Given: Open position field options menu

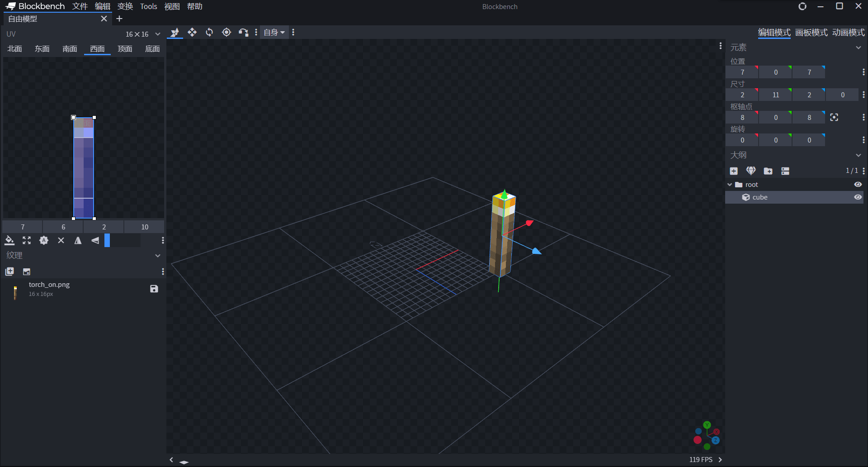Looking at the screenshot, I should click(x=863, y=72).
